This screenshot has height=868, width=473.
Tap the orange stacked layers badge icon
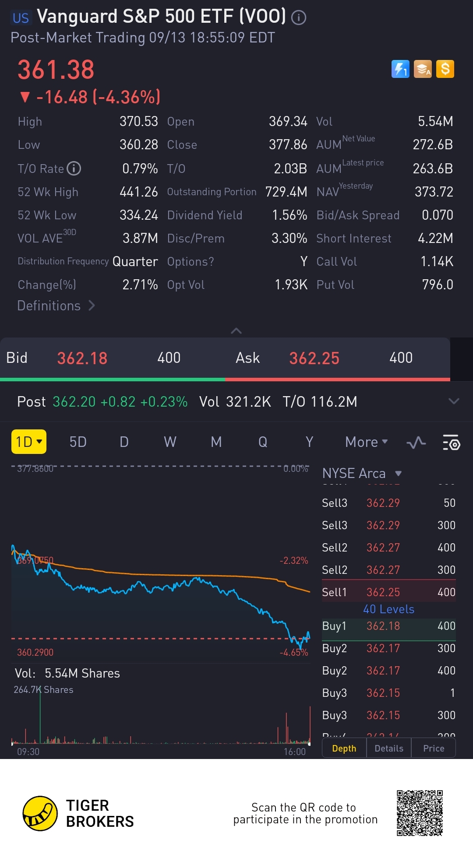(x=423, y=69)
